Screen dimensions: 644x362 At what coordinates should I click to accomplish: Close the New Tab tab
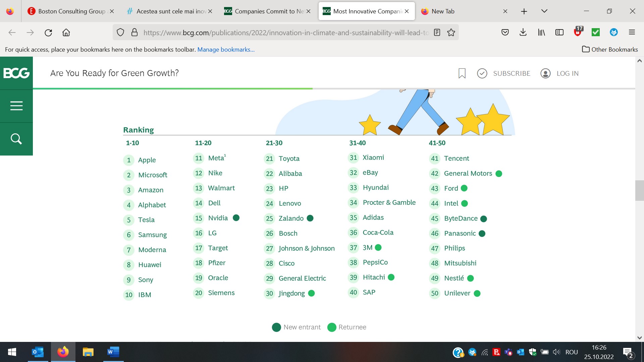(x=505, y=11)
